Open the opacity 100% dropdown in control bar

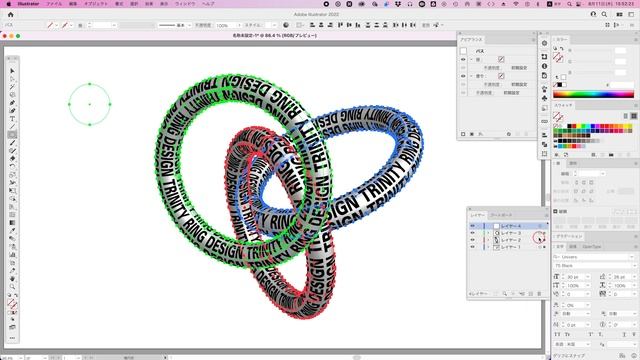239,25
